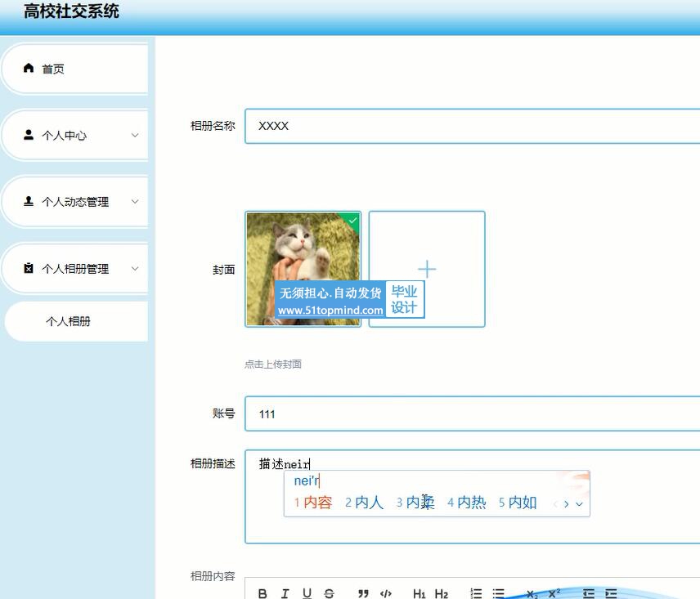The image size is (700, 599).
Task: Click the 相册内容 label
Action: (x=213, y=576)
